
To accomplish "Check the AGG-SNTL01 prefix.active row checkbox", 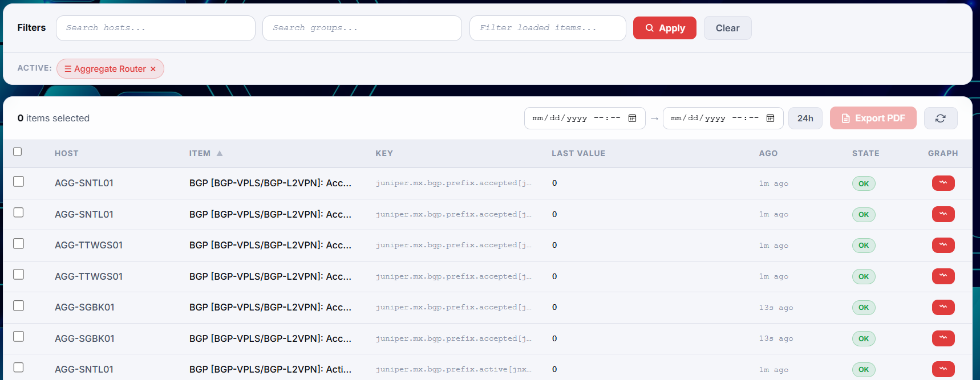I will [19, 367].
